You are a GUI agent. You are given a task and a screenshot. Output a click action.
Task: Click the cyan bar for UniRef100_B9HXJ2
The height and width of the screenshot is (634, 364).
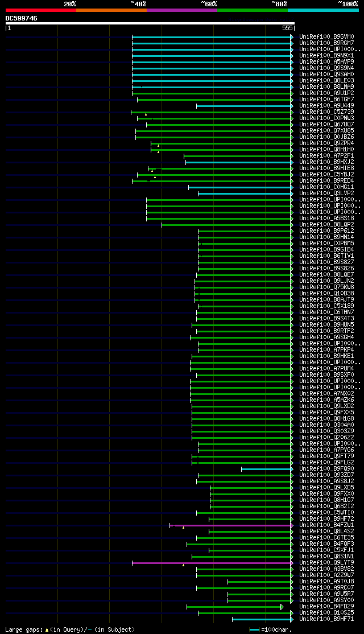[239, 163]
